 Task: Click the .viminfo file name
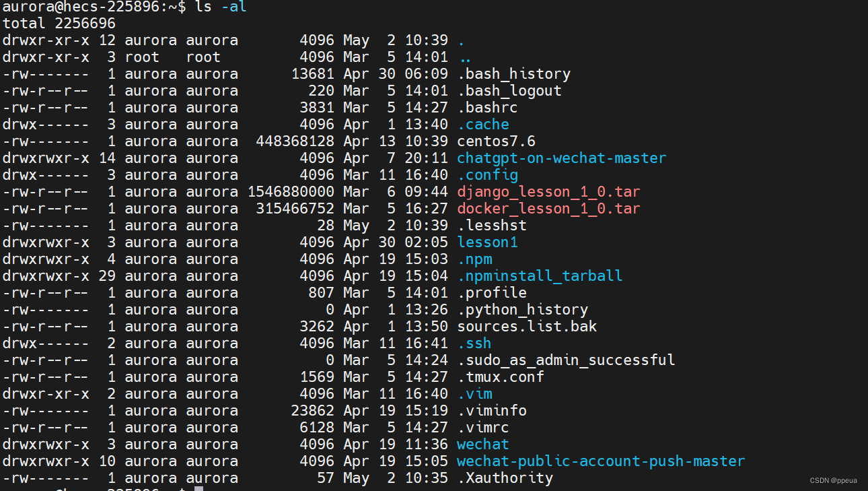pyautogui.click(x=492, y=411)
